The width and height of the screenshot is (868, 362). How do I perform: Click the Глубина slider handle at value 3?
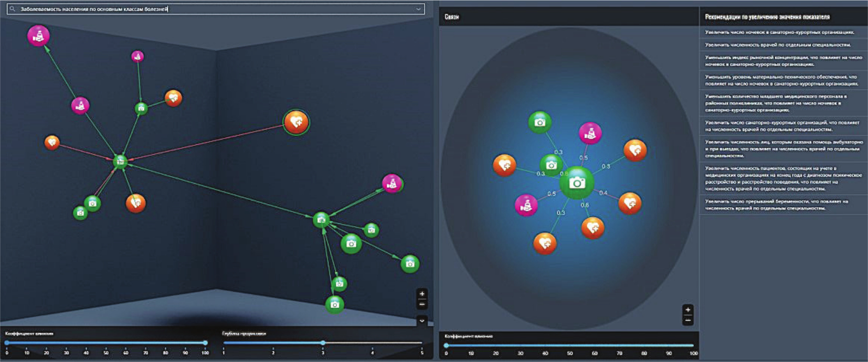click(323, 343)
